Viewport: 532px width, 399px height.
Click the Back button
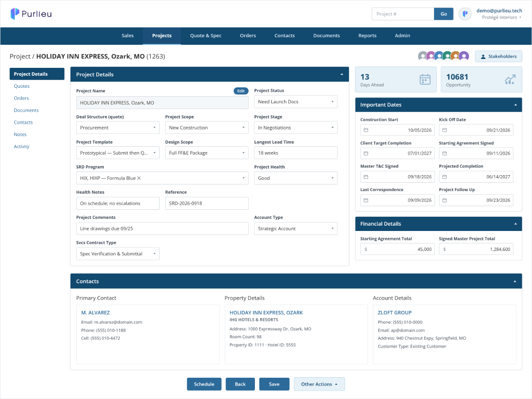(240, 384)
